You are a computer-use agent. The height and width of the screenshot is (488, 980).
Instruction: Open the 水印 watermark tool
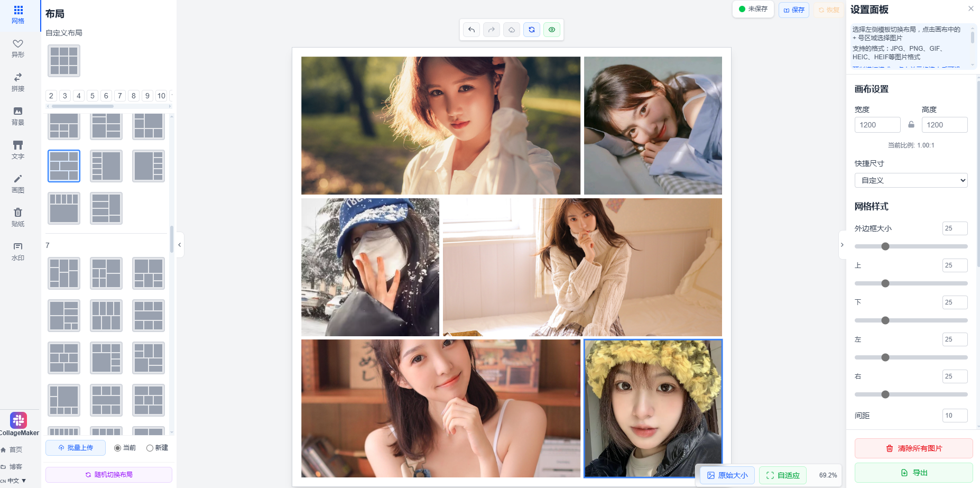18,251
